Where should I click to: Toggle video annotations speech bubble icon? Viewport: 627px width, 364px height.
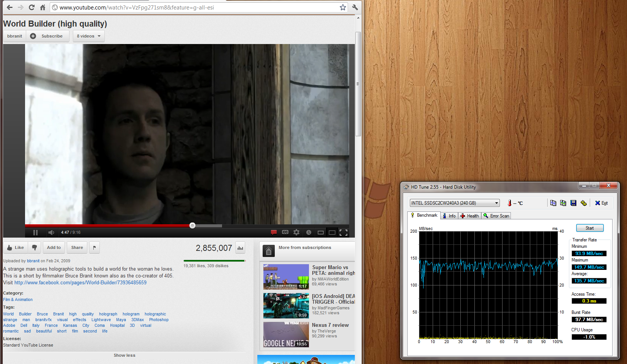point(274,232)
